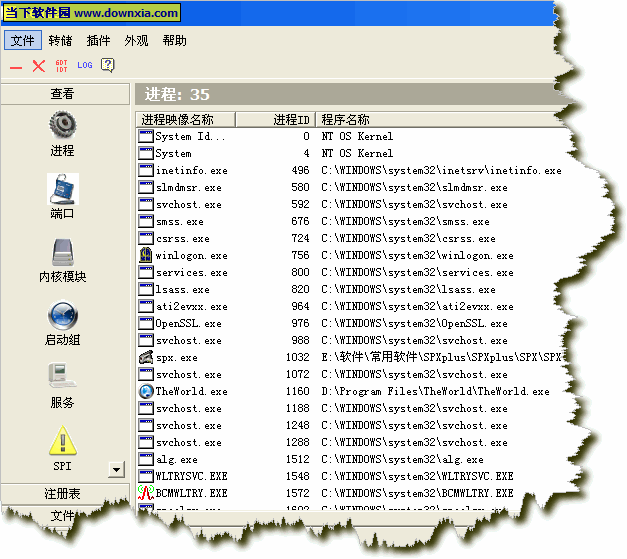The image size is (627, 559).
Task: Open the 转储 menu
Action: point(60,40)
